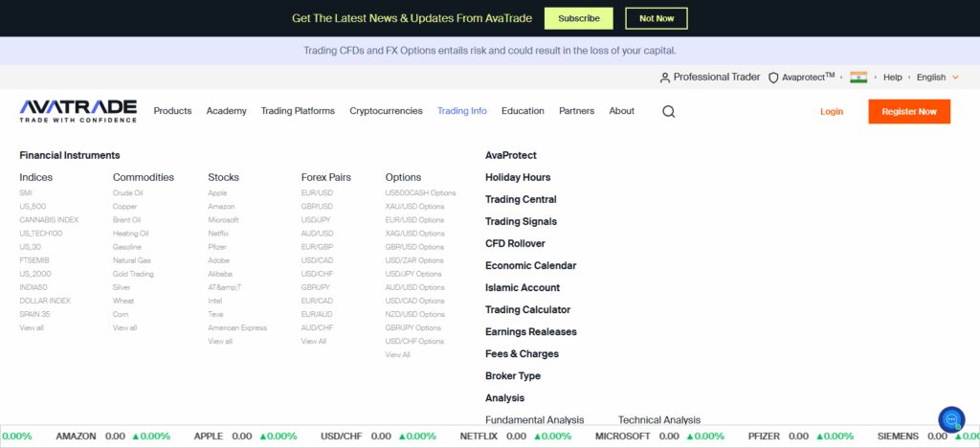Click View all under Commodities
980x448 pixels.
(x=124, y=327)
